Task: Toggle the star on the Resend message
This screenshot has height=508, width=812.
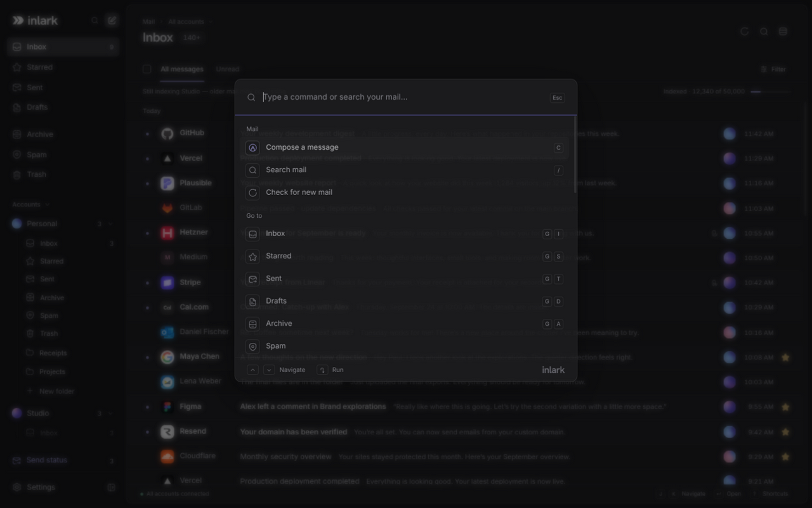Action: coord(785,432)
